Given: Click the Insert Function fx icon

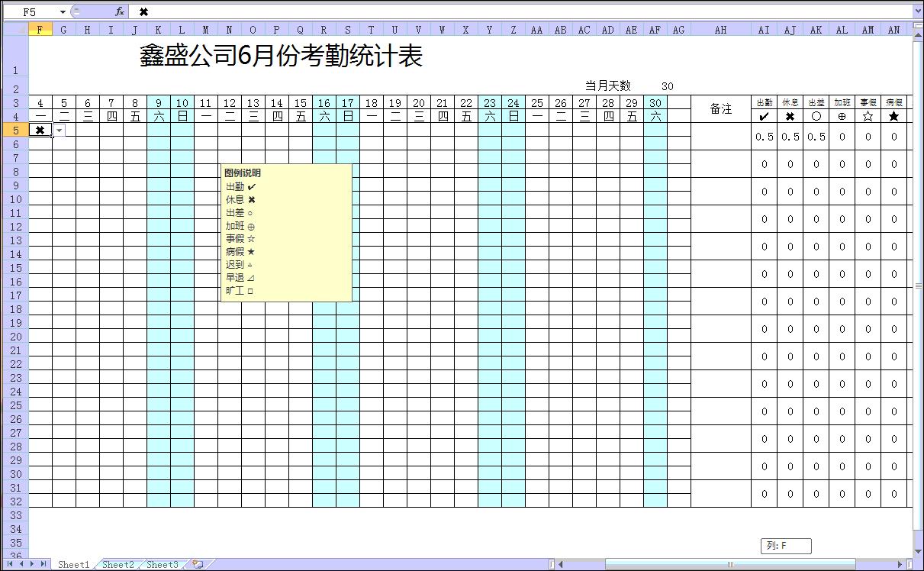Looking at the screenshot, I should click(x=118, y=11).
